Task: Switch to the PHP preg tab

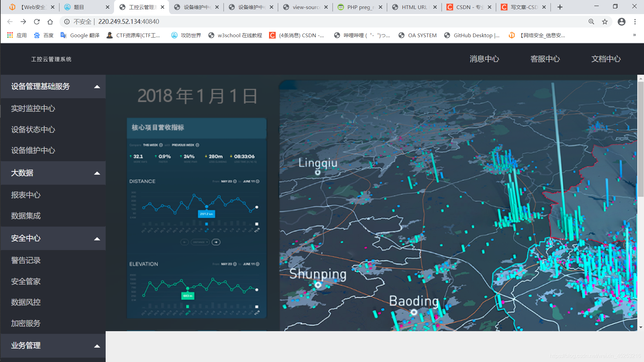Action: click(359, 7)
